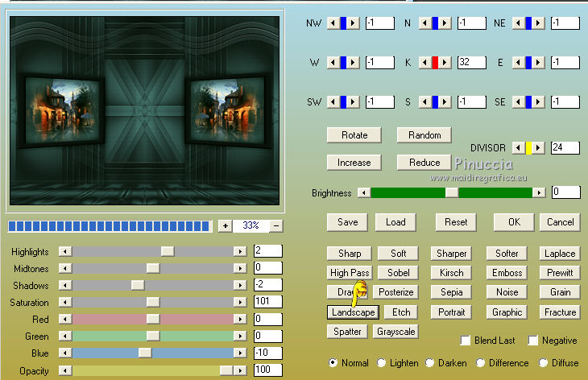Image resolution: width=588 pixels, height=380 pixels.
Task: Click the N left arrow stepper
Action: point(424,23)
